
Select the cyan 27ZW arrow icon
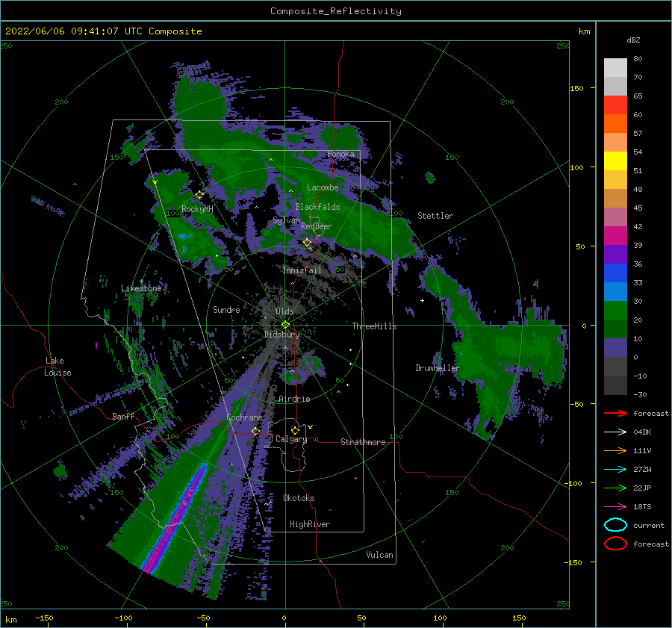click(x=615, y=470)
